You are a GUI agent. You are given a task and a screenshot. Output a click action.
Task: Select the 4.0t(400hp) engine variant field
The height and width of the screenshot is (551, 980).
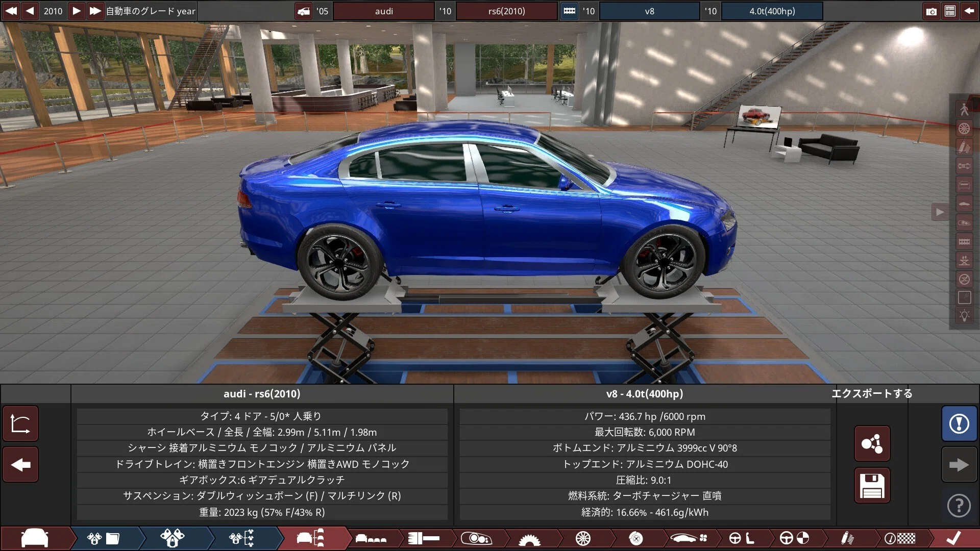772,11
